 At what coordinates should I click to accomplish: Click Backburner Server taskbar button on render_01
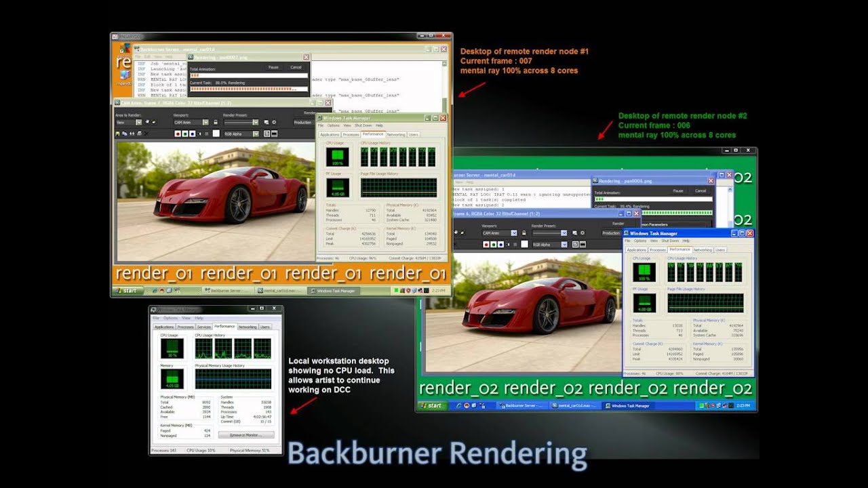[229, 291]
